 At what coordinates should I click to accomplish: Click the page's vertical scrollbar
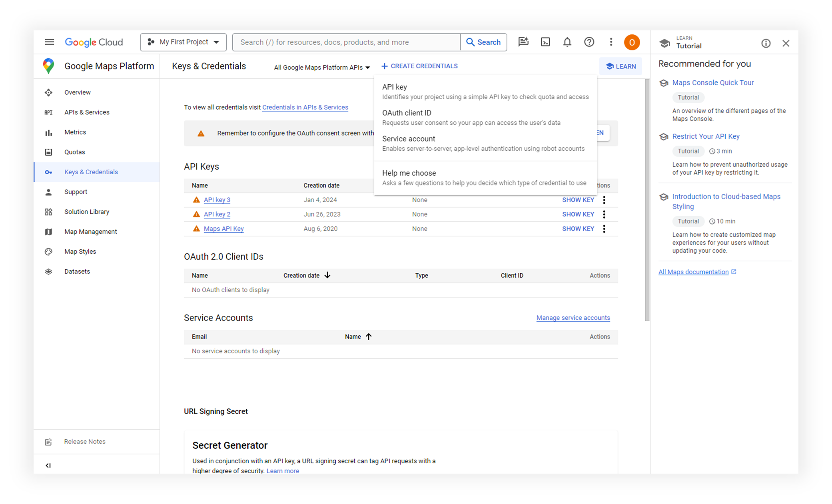(647, 200)
